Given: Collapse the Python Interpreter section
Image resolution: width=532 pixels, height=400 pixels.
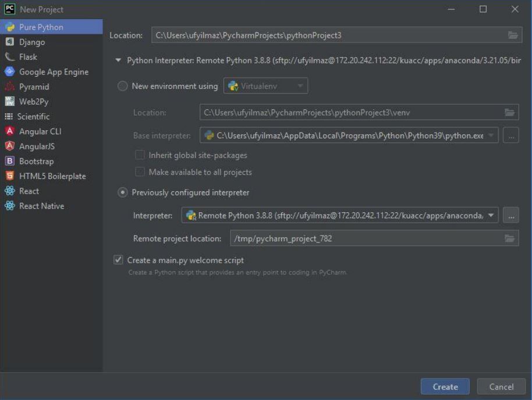Looking at the screenshot, I should 118,59.
